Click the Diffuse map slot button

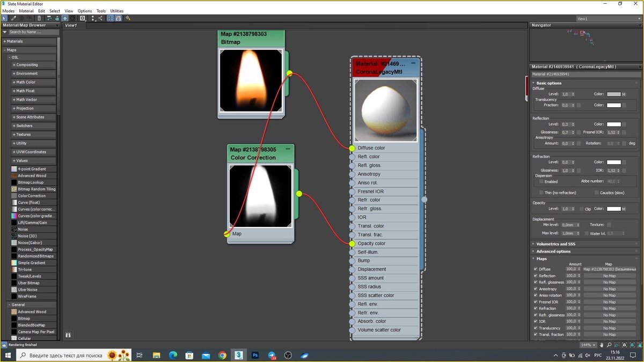[609, 269]
